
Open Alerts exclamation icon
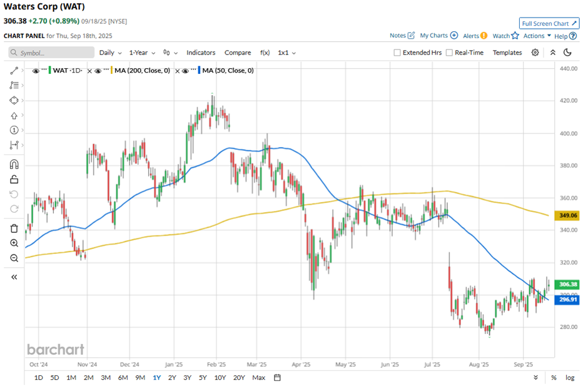tap(484, 36)
